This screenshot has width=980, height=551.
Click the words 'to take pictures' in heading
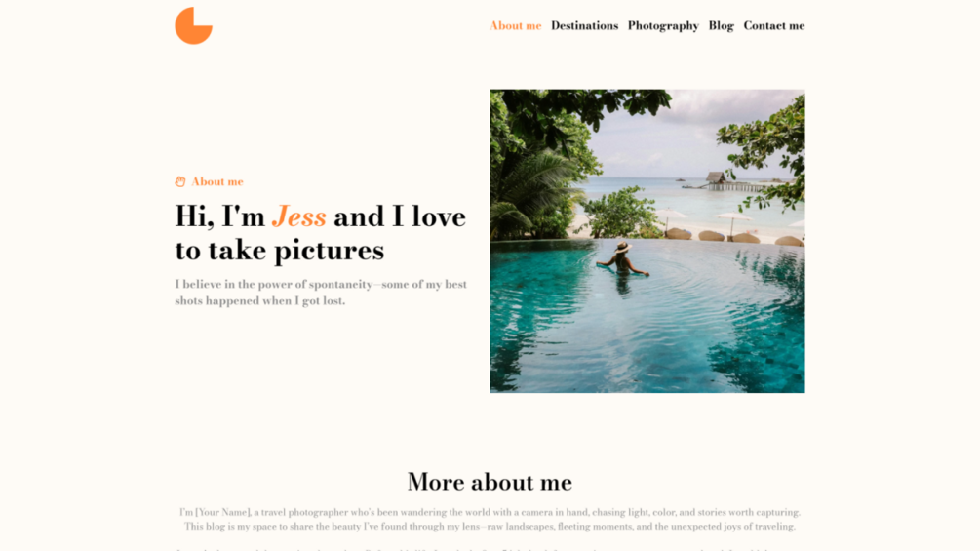click(280, 251)
